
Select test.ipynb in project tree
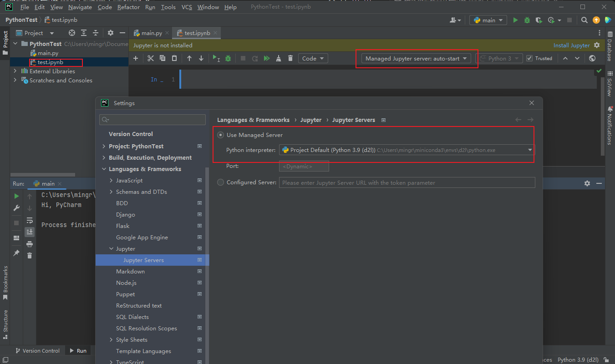[x=50, y=62]
